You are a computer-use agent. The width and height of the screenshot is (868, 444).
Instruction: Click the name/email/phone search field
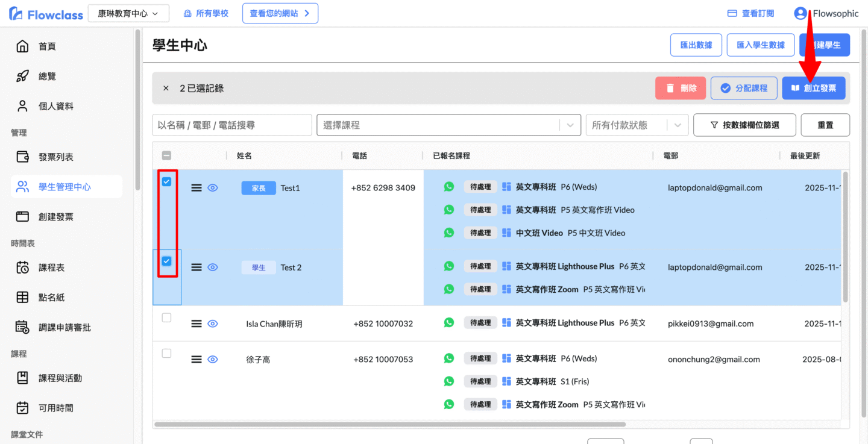pyautogui.click(x=232, y=125)
